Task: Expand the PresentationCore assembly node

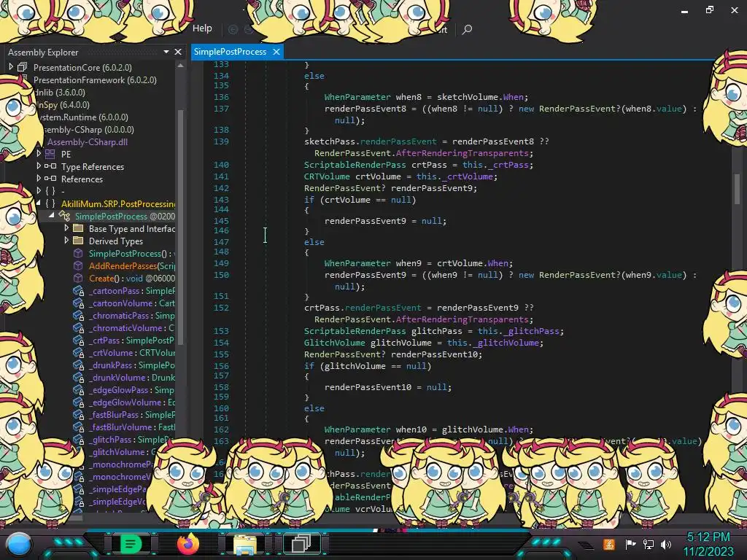Action: [11, 67]
